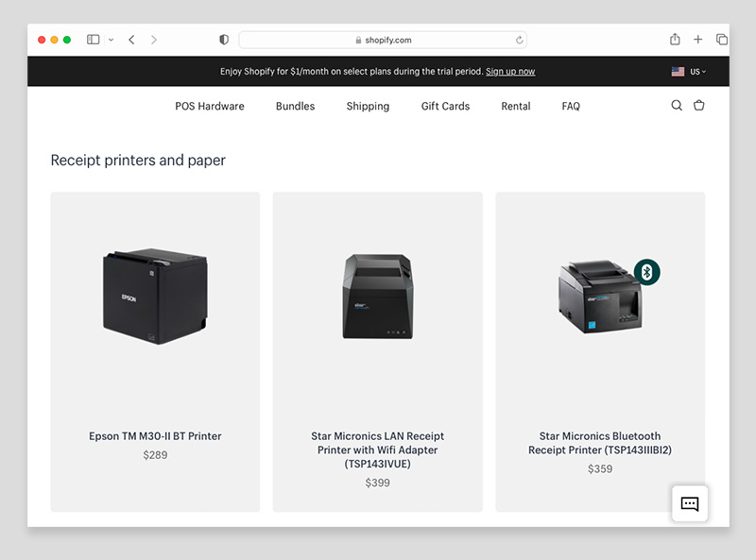This screenshot has height=560, width=756.
Task: Open the privacy shield report icon
Action: click(224, 40)
